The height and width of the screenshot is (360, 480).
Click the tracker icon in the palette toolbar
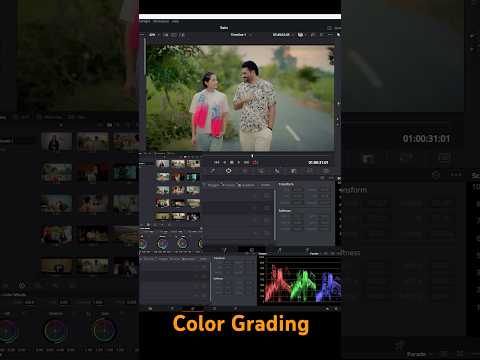(245, 171)
